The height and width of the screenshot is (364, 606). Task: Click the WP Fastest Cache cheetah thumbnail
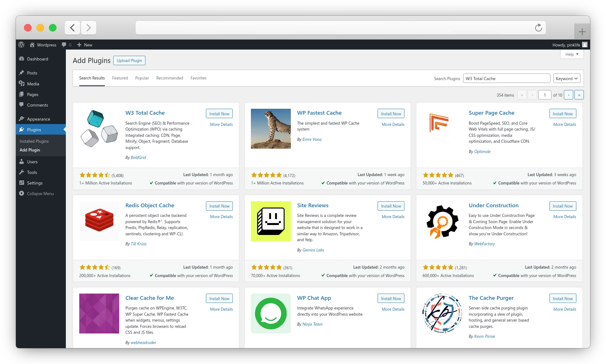(x=271, y=128)
